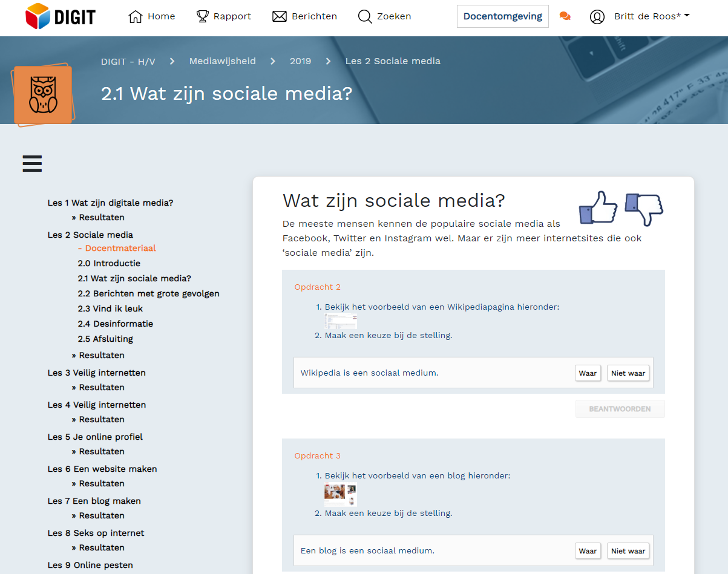Viewport: 728px width, 574px height.
Task: Click the blog example thumbnail in Opdracht 3
Action: click(x=340, y=495)
